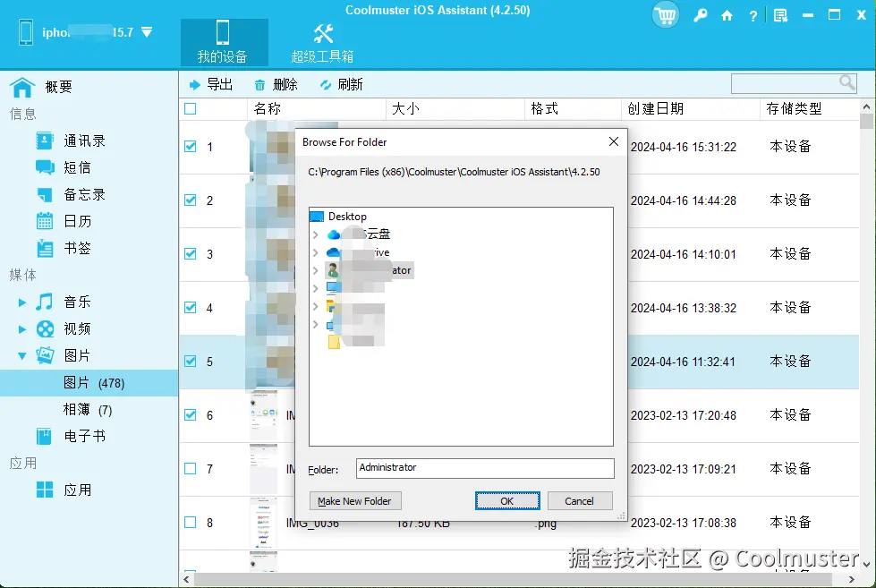The image size is (876, 588).
Task: Uncheck row 4 checkbox
Action: (x=190, y=307)
